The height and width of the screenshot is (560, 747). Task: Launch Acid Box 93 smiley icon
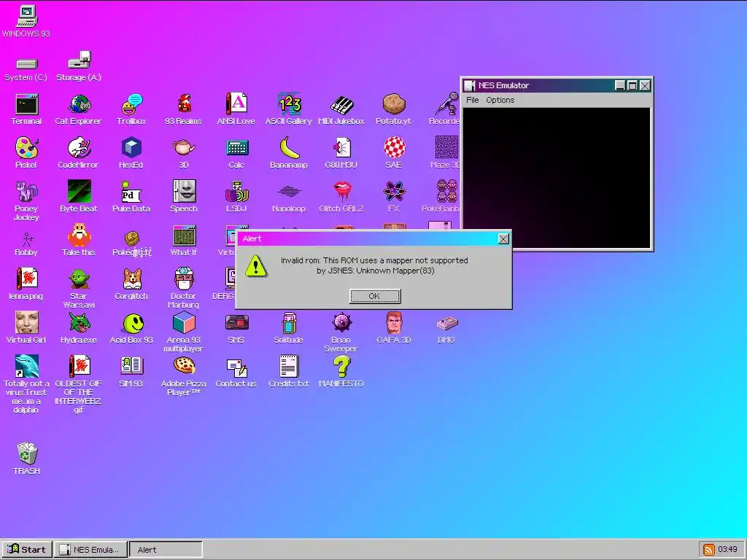click(x=133, y=323)
